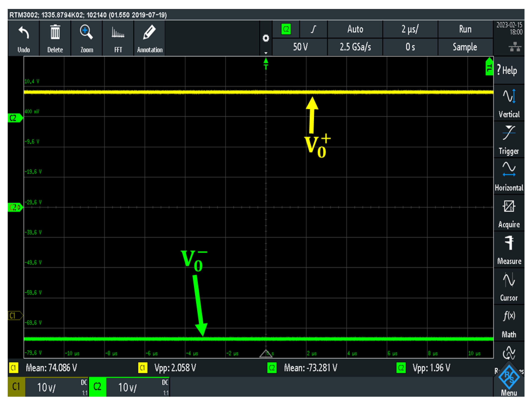Toggle channel C2 at bottom bar

(97, 386)
